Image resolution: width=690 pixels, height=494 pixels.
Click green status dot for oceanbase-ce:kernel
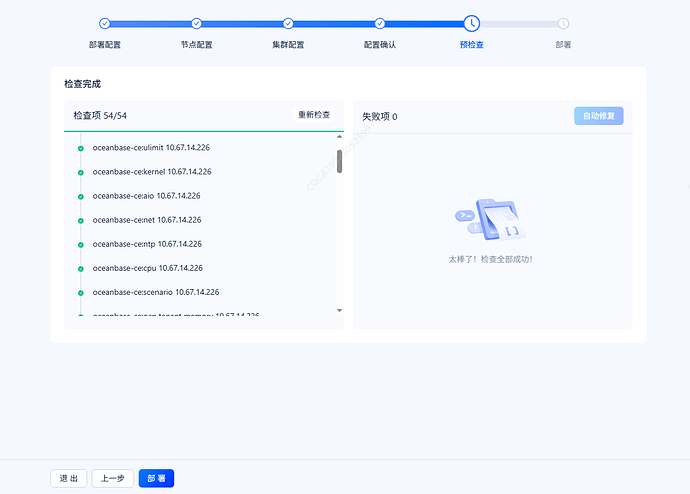[81, 172]
